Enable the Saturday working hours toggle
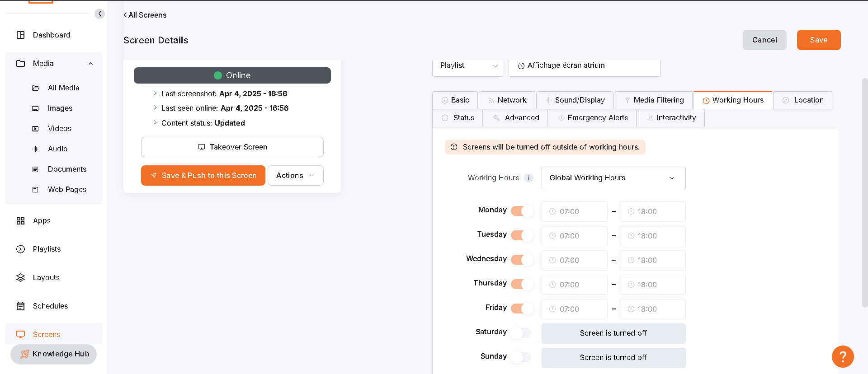The image size is (868, 374). click(x=521, y=332)
